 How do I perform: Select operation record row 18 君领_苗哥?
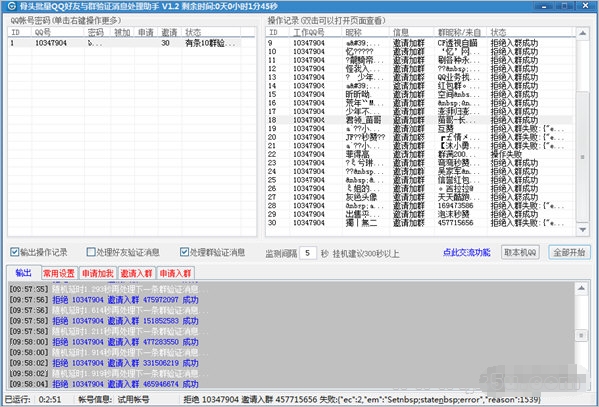click(x=420, y=120)
